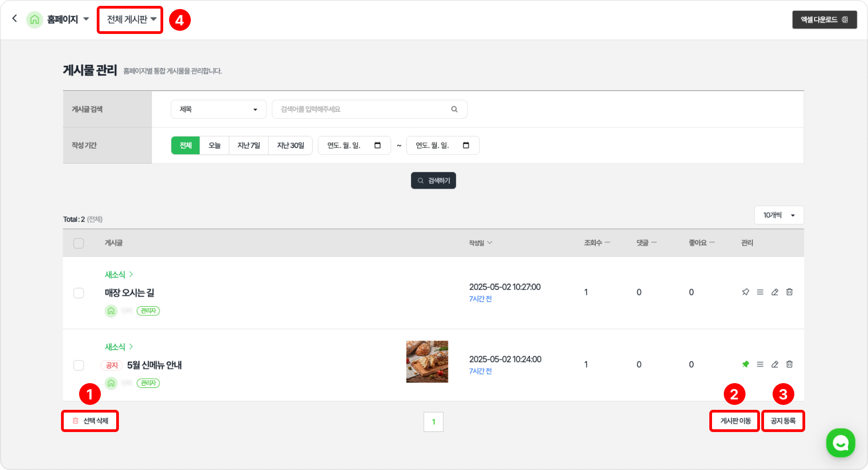
Task: Open the green chat support bubble
Action: (x=840, y=443)
